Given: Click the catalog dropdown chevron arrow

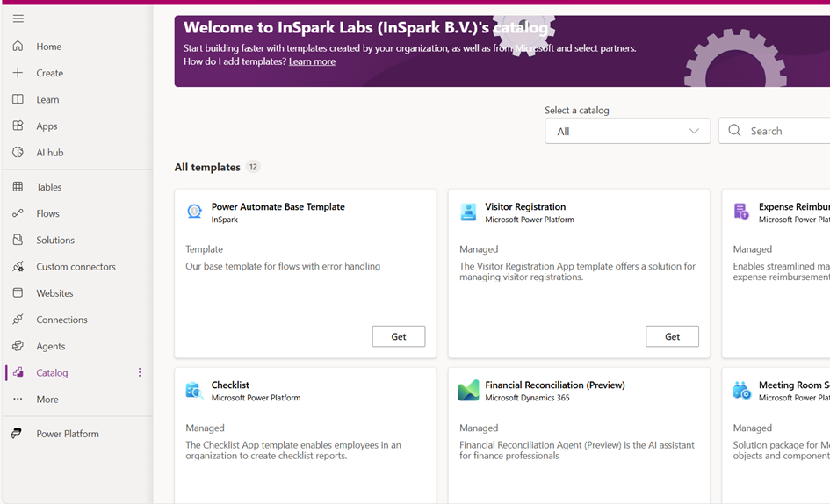Looking at the screenshot, I should tap(694, 132).
